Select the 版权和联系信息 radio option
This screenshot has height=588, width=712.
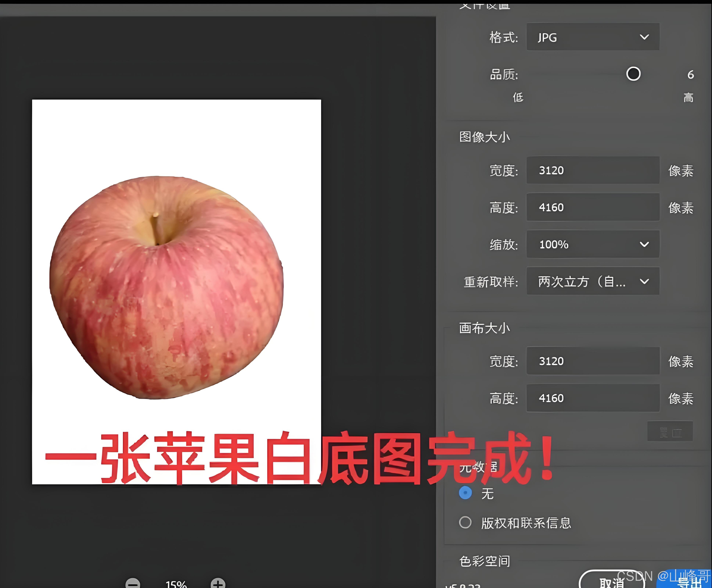click(x=465, y=522)
